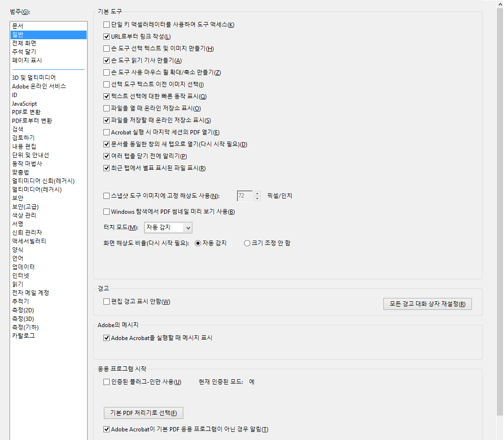The image size is (504, 440).
Task: Select '크기 조정 안 함' radio button
Action: pos(247,242)
